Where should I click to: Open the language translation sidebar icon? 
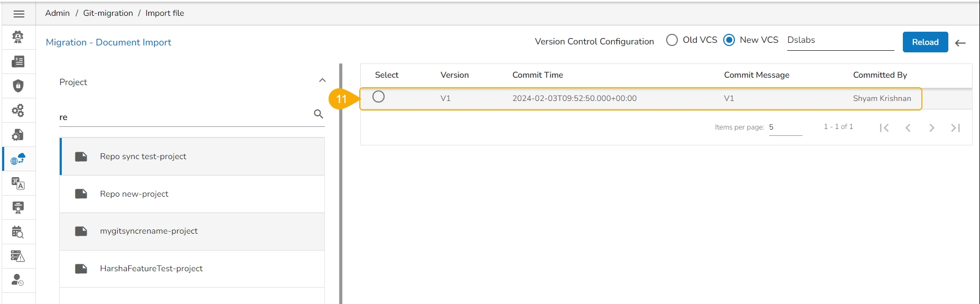pos(18,183)
